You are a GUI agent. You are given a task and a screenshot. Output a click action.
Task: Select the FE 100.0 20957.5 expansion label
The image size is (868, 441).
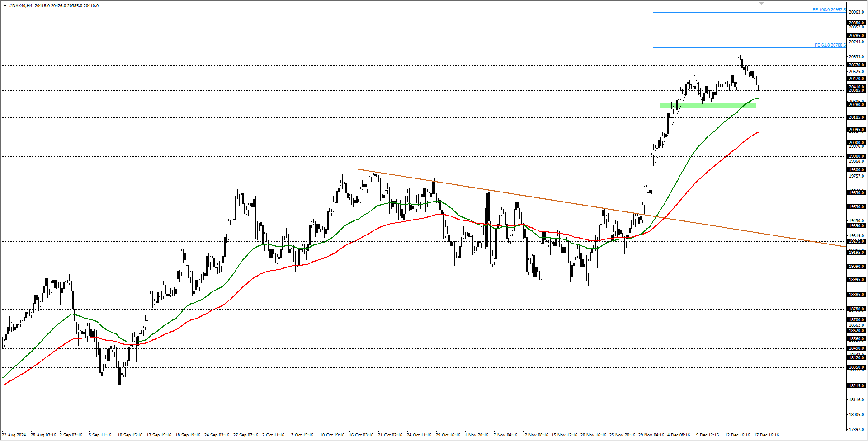829,10
